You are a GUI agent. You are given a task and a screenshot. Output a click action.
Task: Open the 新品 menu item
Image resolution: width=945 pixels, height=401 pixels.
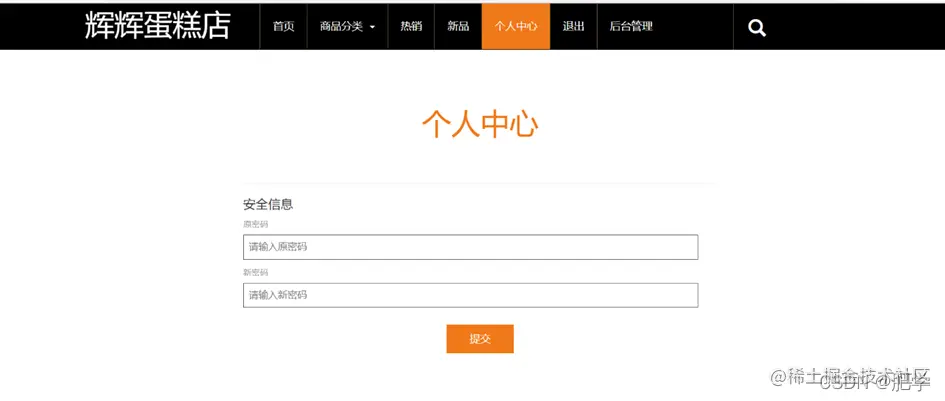(x=458, y=27)
